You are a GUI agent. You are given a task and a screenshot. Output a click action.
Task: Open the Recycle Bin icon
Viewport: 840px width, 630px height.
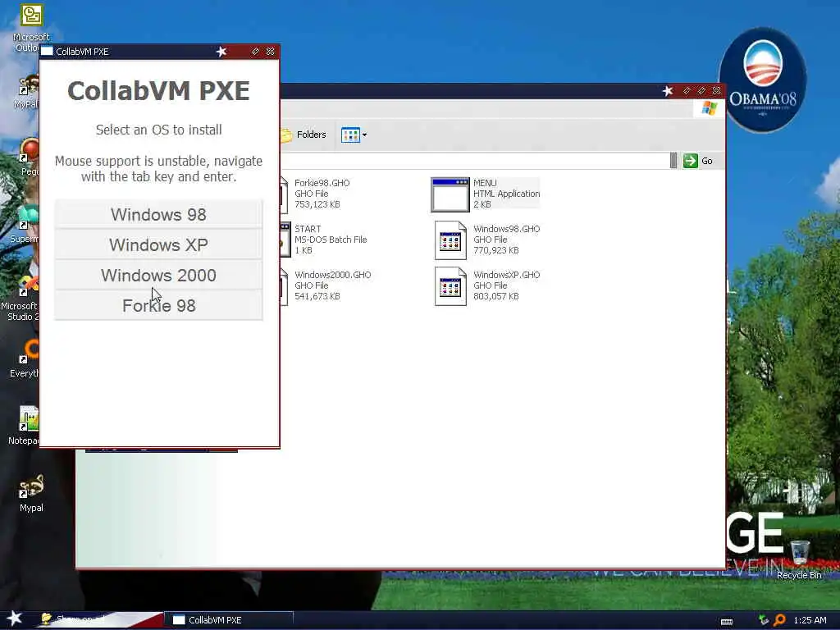pyautogui.click(x=799, y=559)
